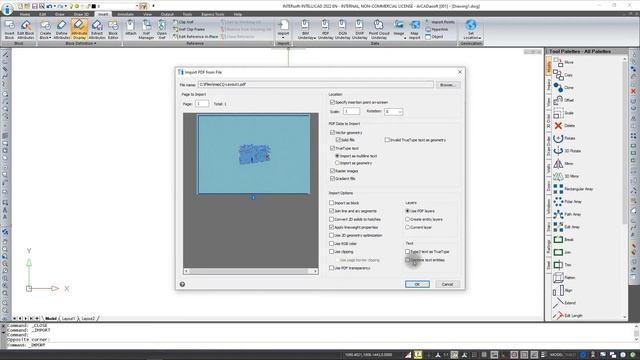Open the Draw 3D ribbon tab
Image resolution: width=640 pixels, height=360 pixels.
81,14
